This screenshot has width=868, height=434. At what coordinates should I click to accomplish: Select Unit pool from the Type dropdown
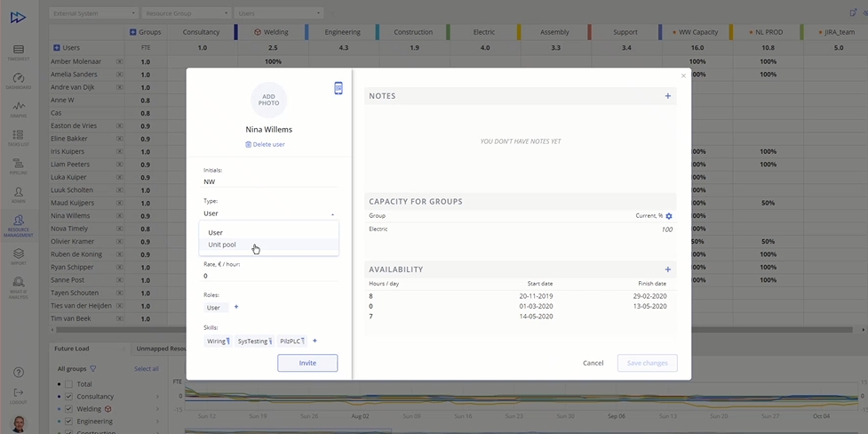pyautogui.click(x=222, y=245)
